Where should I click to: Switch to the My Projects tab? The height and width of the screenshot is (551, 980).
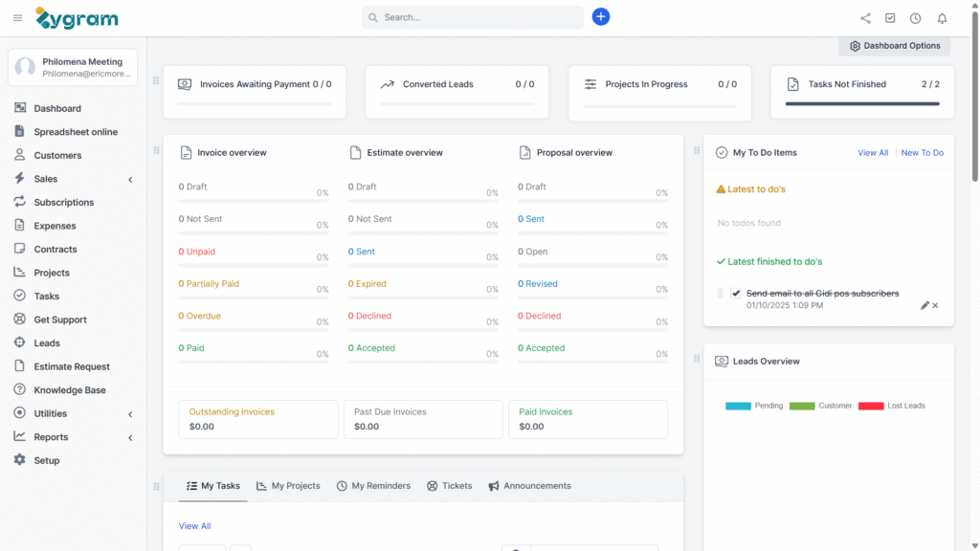(x=288, y=486)
